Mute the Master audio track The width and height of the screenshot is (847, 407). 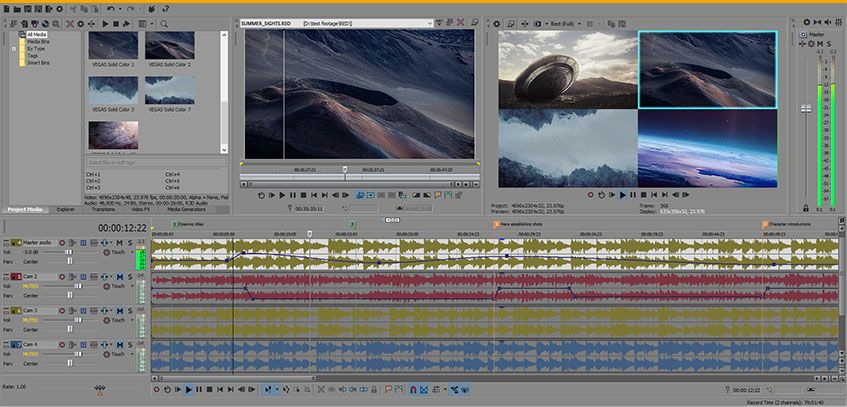click(x=118, y=243)
